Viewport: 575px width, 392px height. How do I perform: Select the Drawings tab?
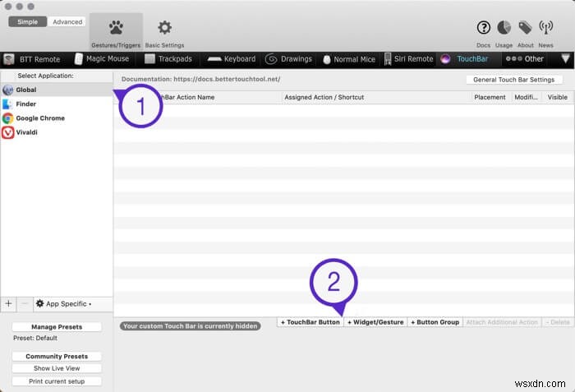click(288, 58)
